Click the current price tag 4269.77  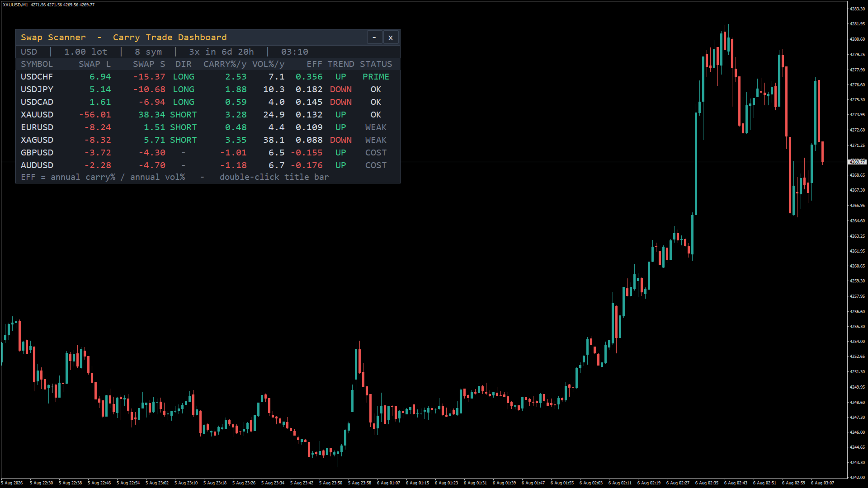coord(857,162)
